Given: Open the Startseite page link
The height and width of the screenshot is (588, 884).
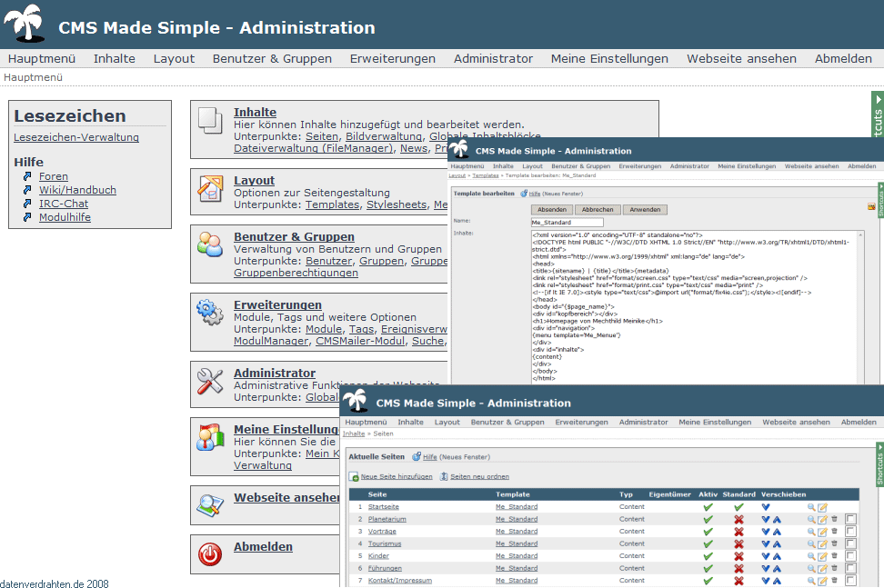Looking at the screenshot, I should click(384, 507).
